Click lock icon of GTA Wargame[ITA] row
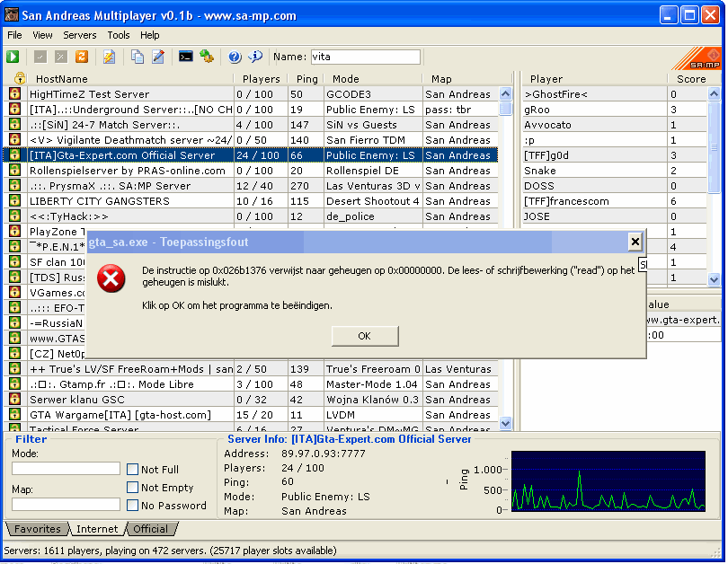728x564 pixels. pos(15,414)
